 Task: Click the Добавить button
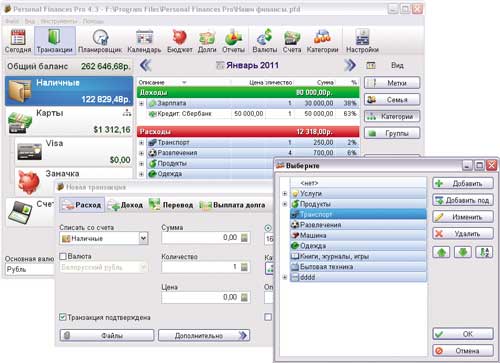pos(463,184)
